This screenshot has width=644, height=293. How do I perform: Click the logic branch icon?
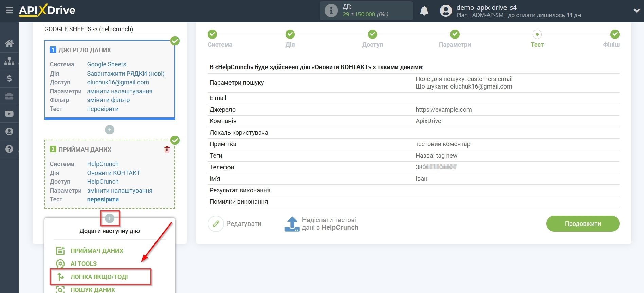point(60,277)
